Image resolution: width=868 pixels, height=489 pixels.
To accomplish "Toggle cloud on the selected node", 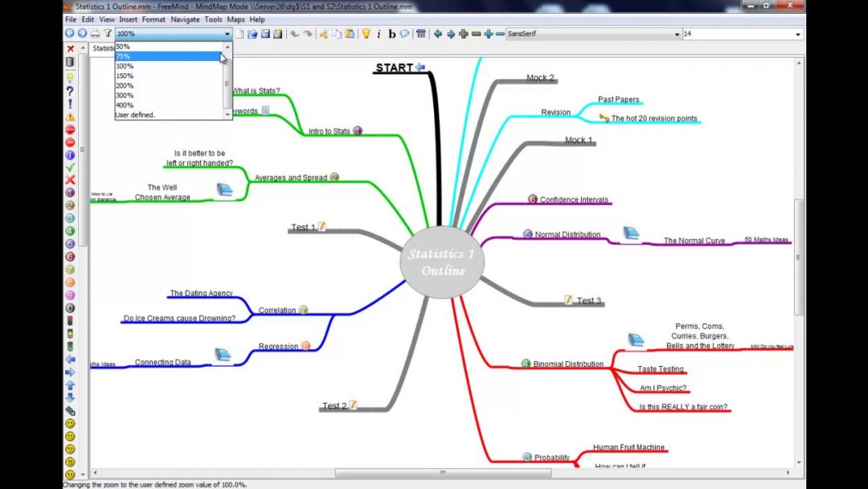I will (404, 34).
